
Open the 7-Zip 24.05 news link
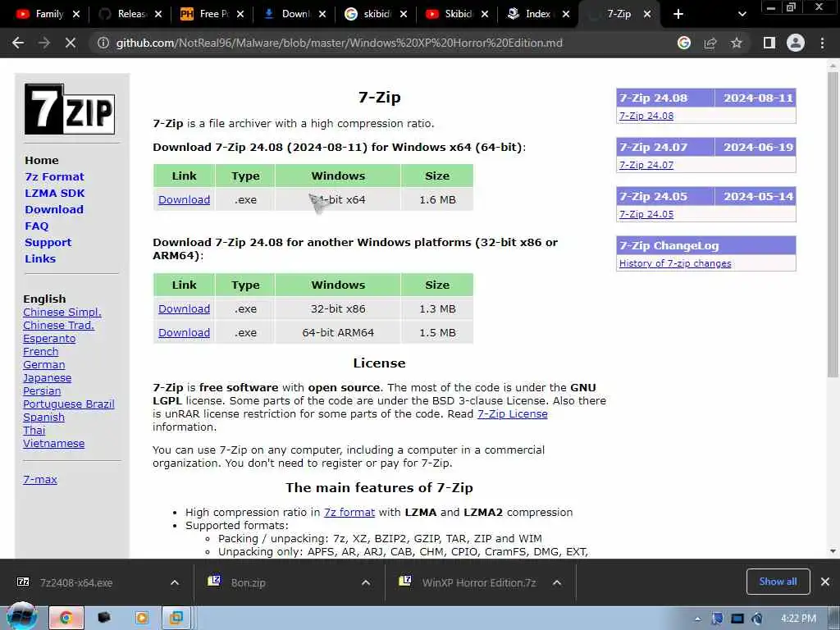pyautogui.click(x=646, y=214)
